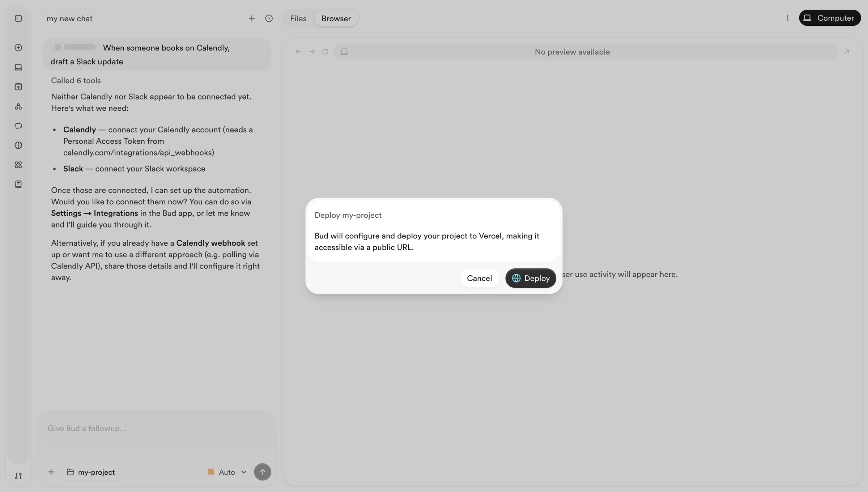Start a new chat with plus icon

click(252, 18)
